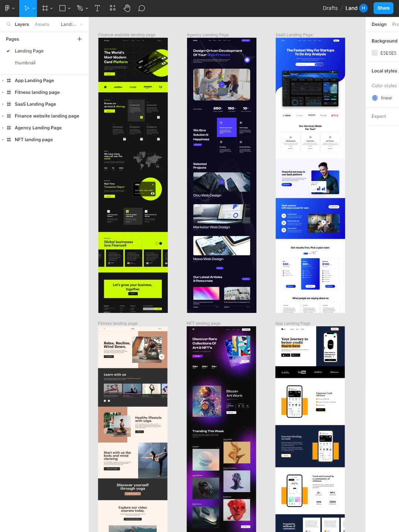Switch to the Assets tab
This screenshot has height=532, width=399.
tap(42, 24)
